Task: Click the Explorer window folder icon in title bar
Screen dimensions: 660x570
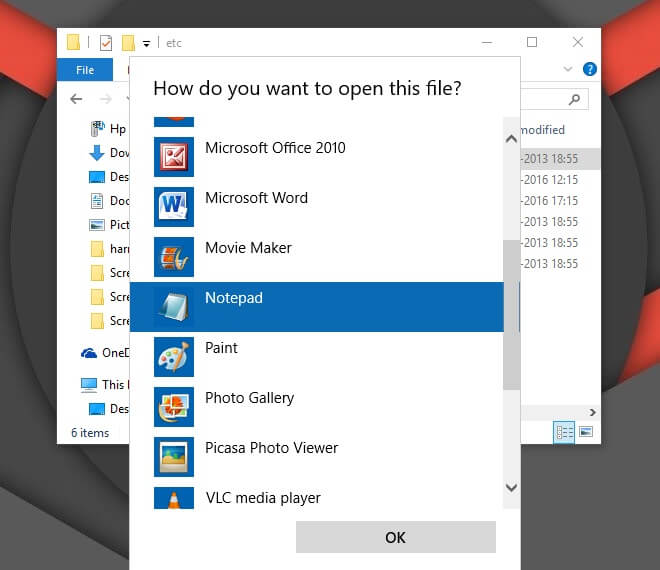Action: (x=73, y=43)
